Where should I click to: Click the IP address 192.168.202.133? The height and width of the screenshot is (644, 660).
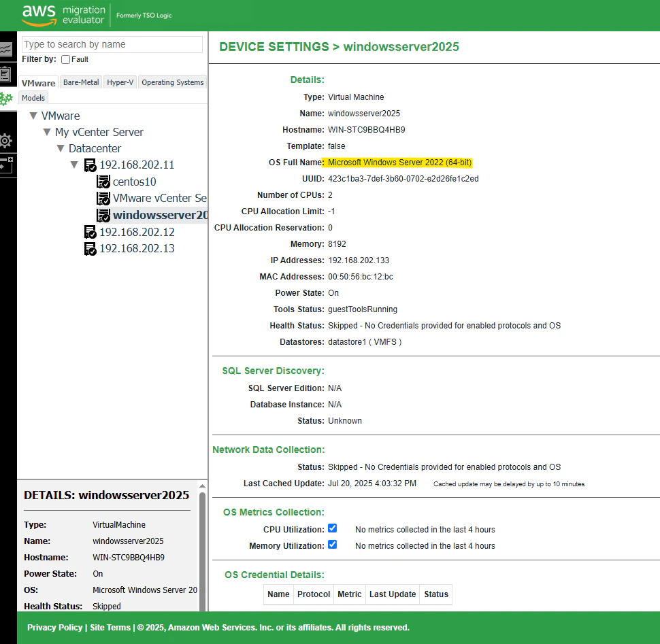point(359,260)
